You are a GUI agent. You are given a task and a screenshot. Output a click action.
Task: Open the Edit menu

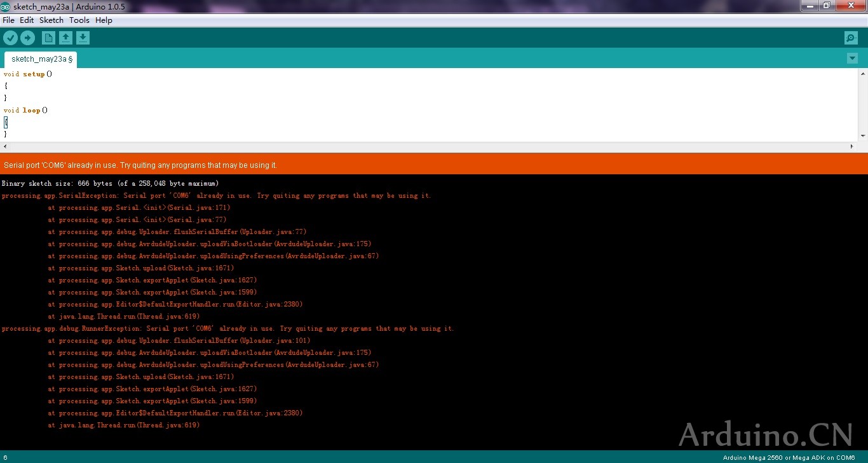pyautogui.click(x=27, y=20)
